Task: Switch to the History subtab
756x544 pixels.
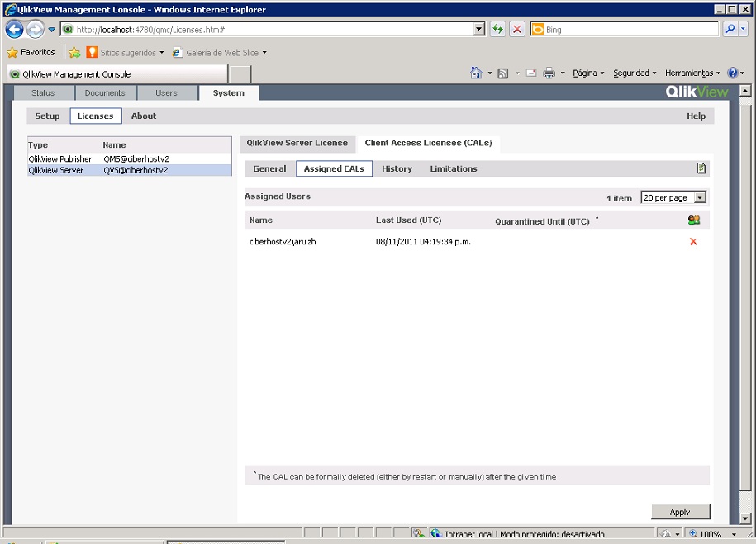Action: pos(397,168)
